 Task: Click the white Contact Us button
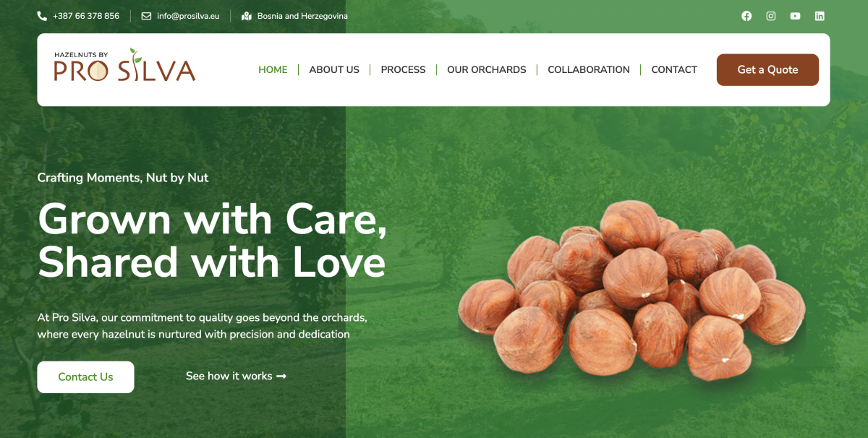(x=85, y=377)
